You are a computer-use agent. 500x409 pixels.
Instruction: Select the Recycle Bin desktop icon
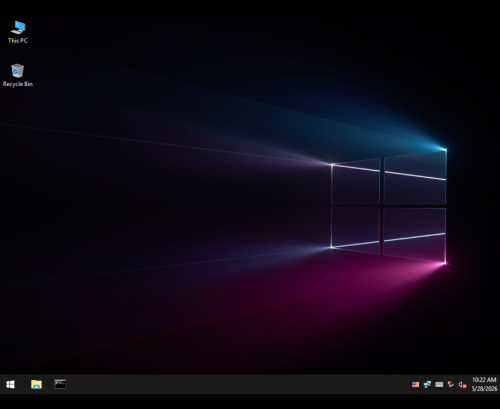pyautogui.click(x=18, y=75)
